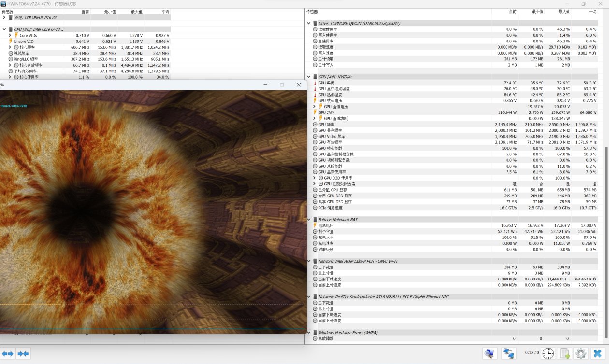Expand the GPU 通道功耗 row

(315, 118)
